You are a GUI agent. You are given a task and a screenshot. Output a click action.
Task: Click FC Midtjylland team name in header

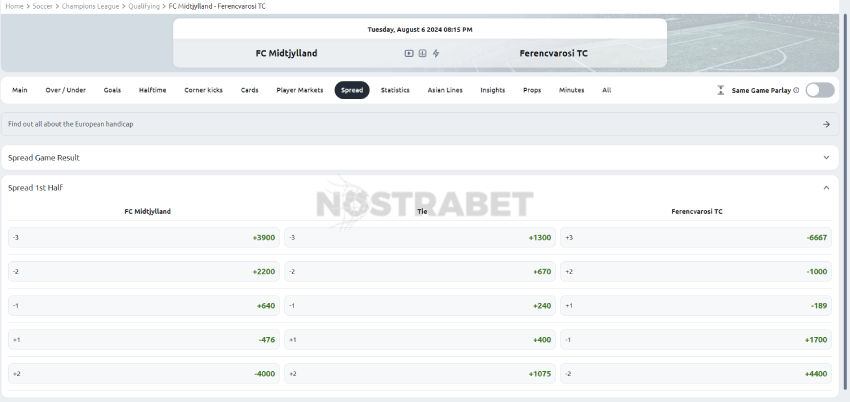pyautogui.click(x=286, y=53)
